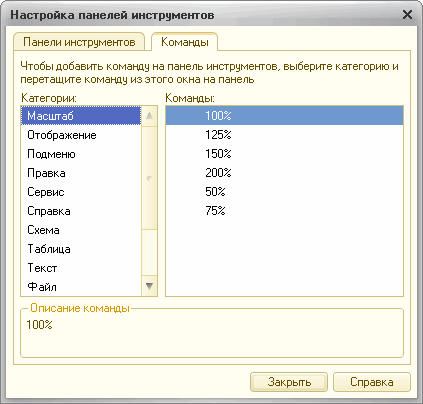Click the categories scrollbar up arrow
423x404 pixels.
(149, 116)
